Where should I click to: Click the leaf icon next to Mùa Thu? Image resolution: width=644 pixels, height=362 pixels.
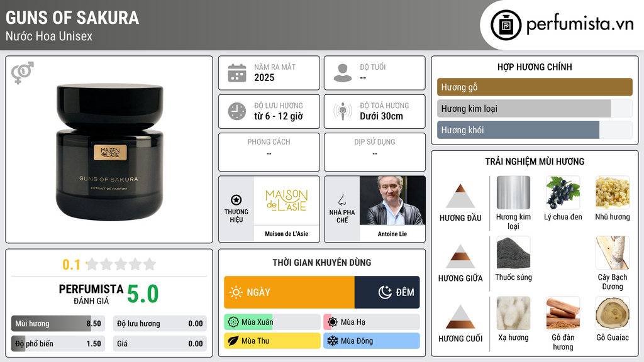[233, 341]
